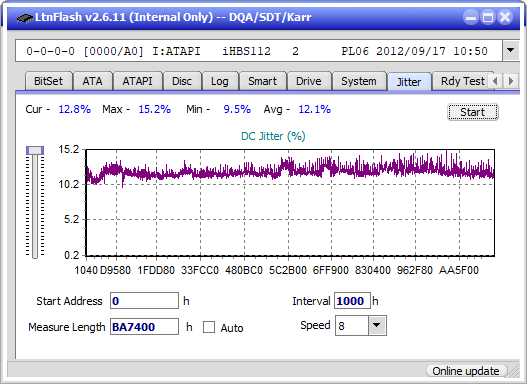Switch to the System tab
This screenshot has width=527, height=384.
pyautogui.click(x=359, y=81)
